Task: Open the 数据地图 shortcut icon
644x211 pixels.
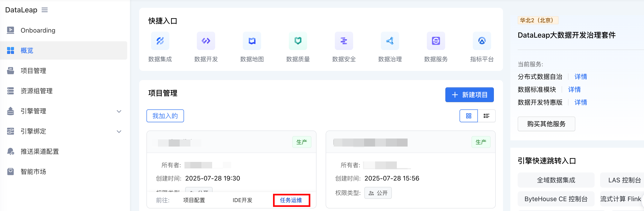Action: [252, 41]
